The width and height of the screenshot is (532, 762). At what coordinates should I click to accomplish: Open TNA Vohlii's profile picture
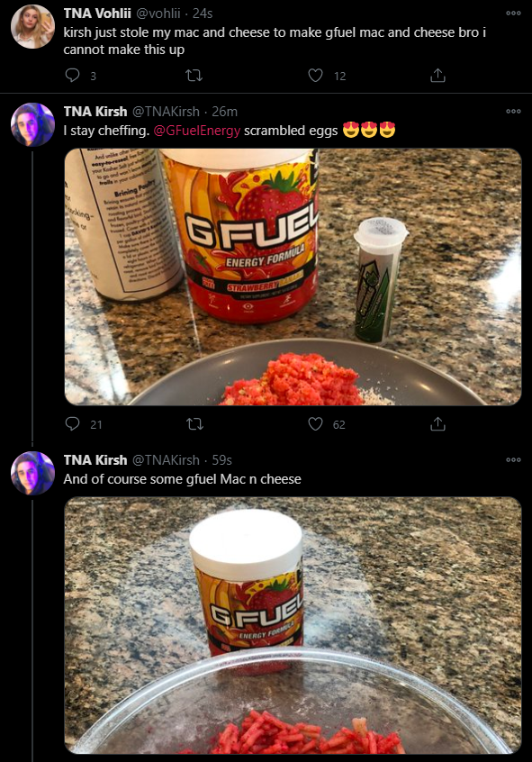tap(32, 27)
